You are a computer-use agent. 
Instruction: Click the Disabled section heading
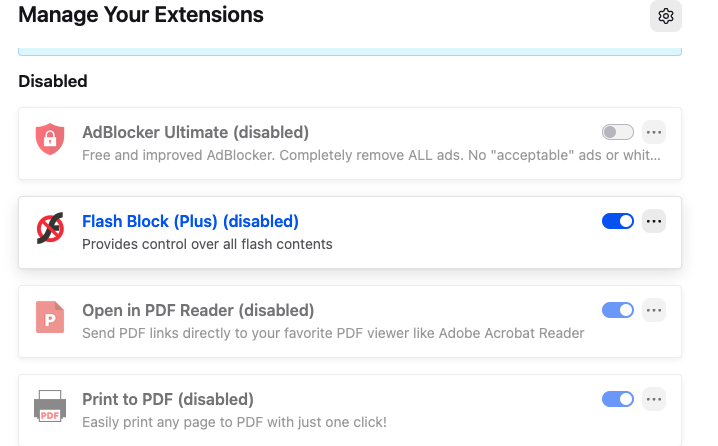pos(53,81)
